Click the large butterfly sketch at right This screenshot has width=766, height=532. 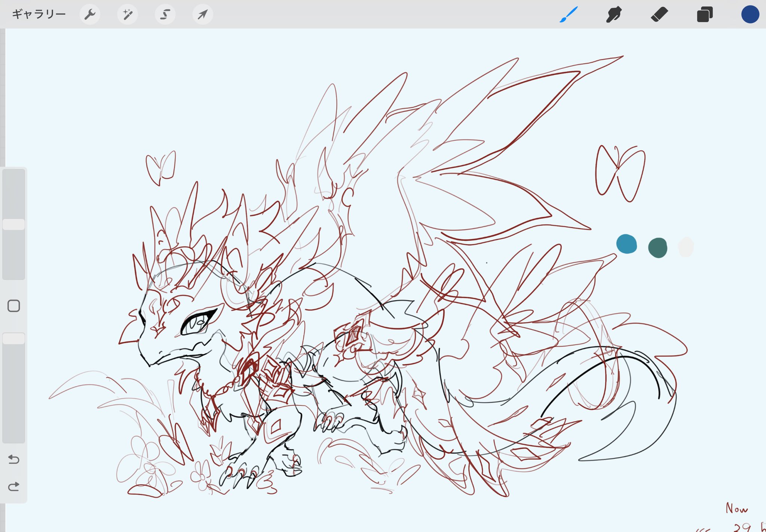(x=619, y=173)
